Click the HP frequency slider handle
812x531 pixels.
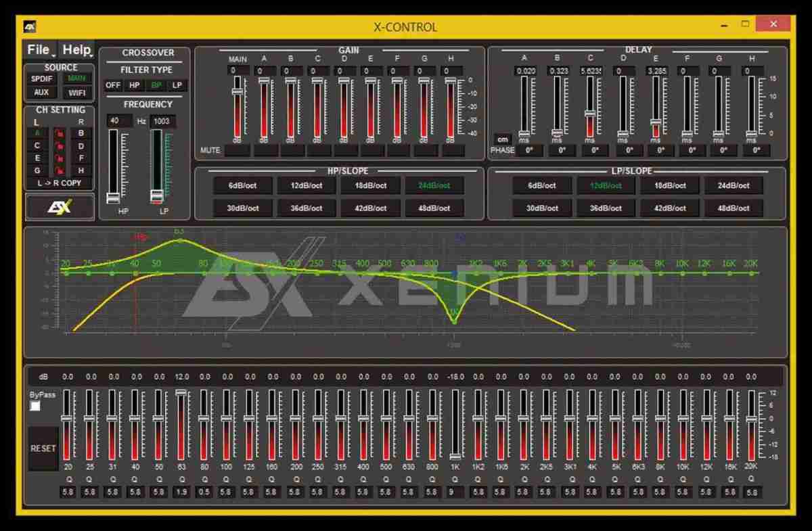click(x=113, y=198)
